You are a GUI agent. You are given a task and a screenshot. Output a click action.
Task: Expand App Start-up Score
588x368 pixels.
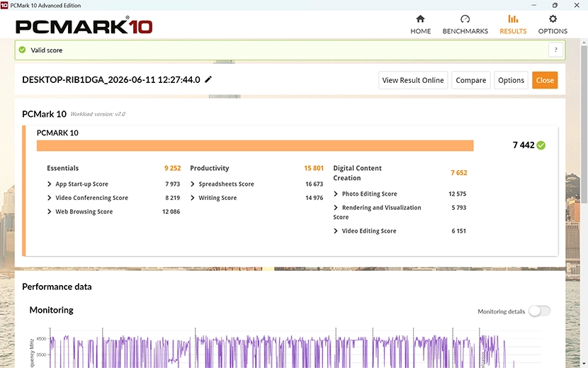[49, 184]
